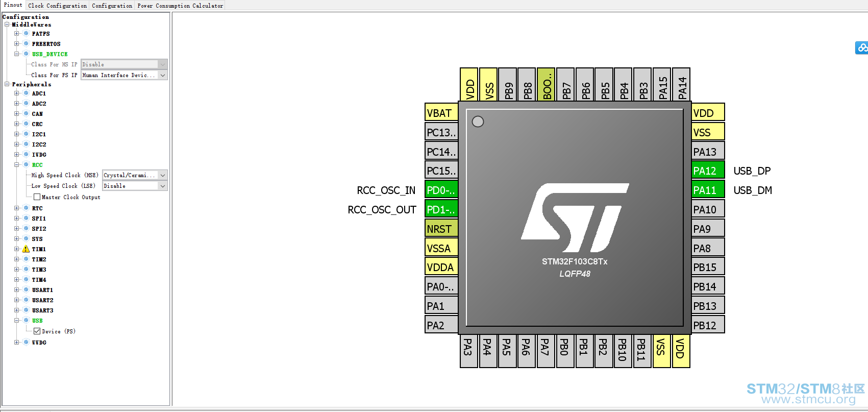
Task: Open the Power Consumption Calculator tab
Action: (x=180, y=6)
